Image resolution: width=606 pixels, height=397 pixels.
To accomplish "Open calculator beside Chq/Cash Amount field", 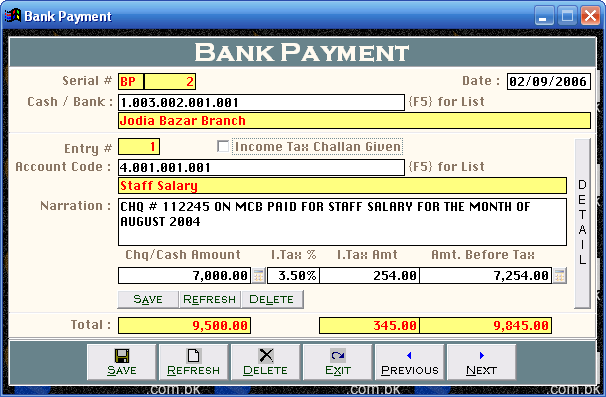I will (x=259, y=276).
